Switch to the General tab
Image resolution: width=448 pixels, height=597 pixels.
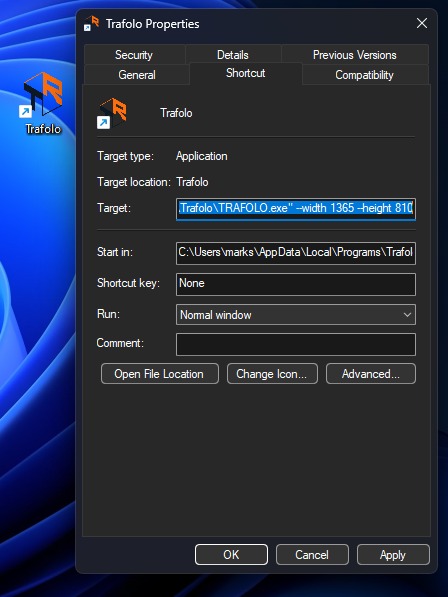[137, 75]
